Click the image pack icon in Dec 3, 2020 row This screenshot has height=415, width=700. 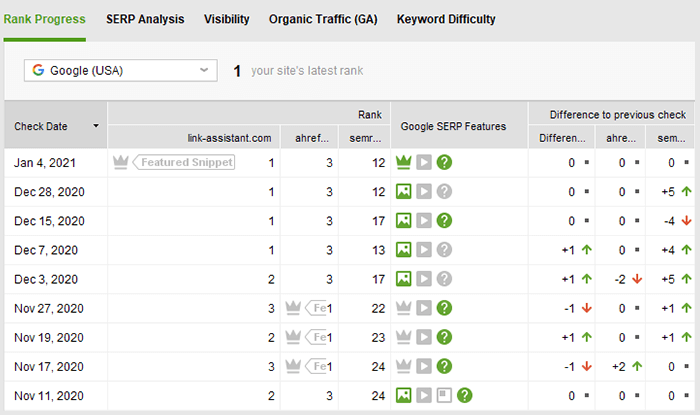click(x=404, y=279)
